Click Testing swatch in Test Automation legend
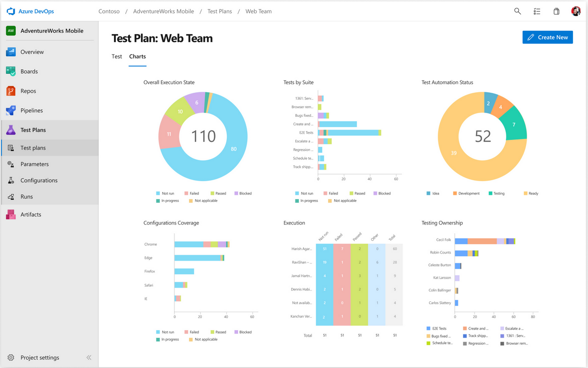This screenshot has width=588, height=368. coord(490,193)
